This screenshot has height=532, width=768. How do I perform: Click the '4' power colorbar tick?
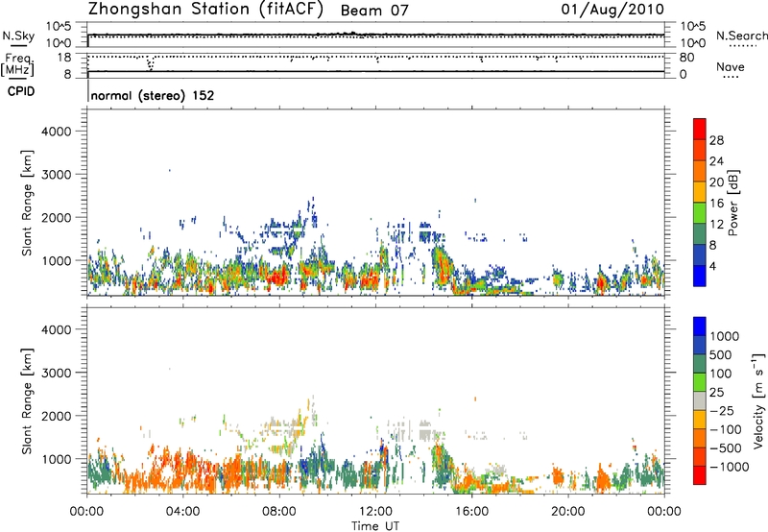[x=713, y=266]
